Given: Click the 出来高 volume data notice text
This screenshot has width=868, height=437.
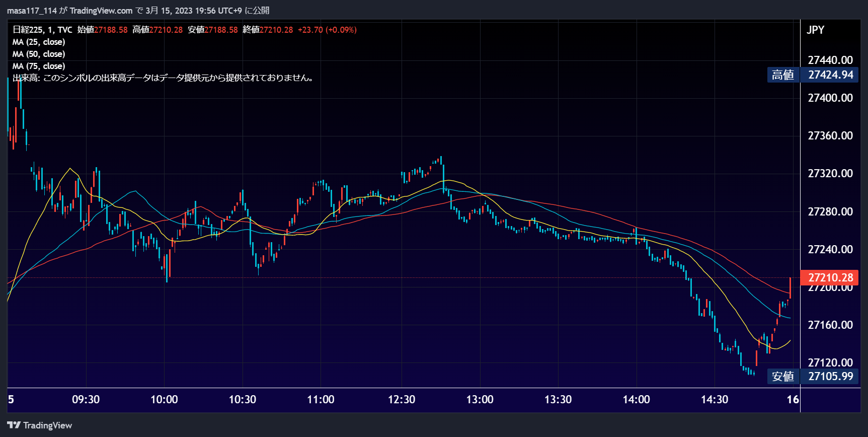Looking at the screenshot, I should 164,78.
